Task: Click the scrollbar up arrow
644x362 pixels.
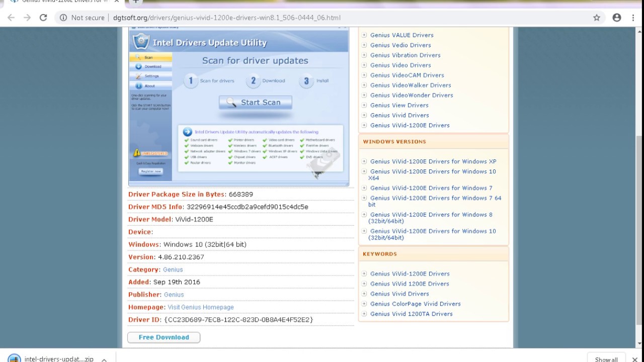Action: pos(639,31)
